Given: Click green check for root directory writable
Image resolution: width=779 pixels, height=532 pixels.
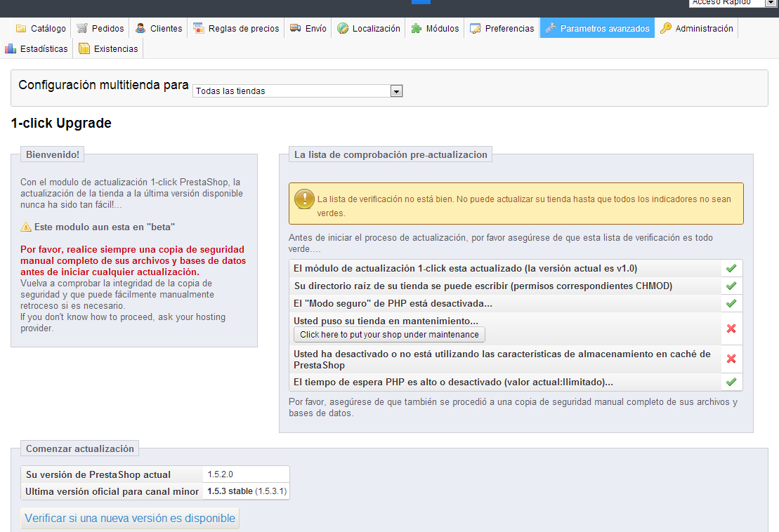Looking at the screenshot, I should [731, 286].
